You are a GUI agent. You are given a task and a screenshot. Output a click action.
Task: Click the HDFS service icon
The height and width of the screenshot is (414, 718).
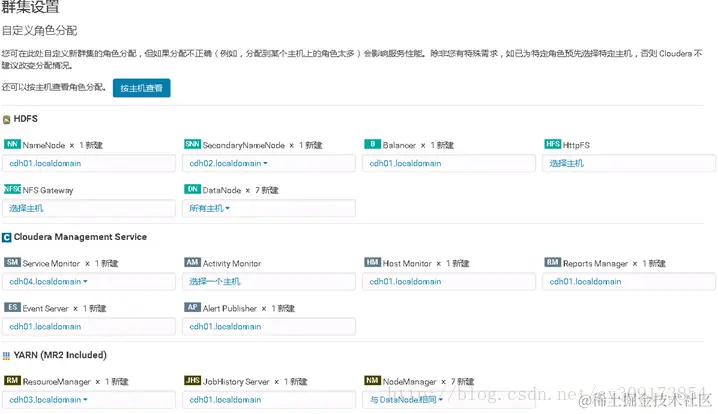click(6, 120)
